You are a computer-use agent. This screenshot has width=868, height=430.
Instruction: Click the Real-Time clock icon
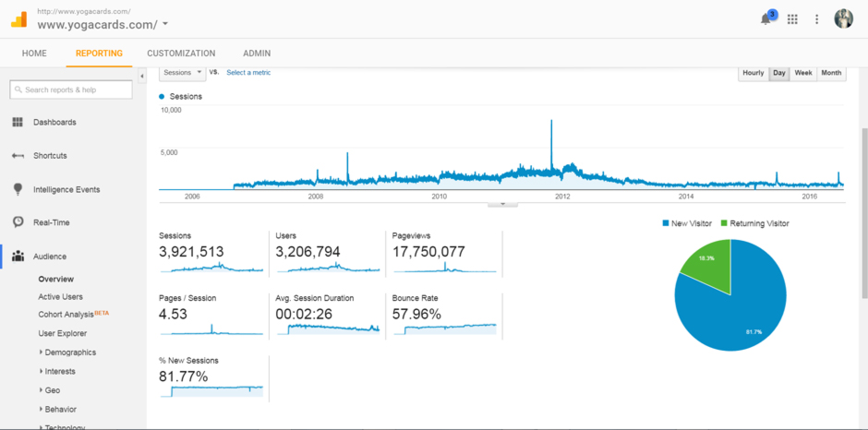click(x=18, y=222)
